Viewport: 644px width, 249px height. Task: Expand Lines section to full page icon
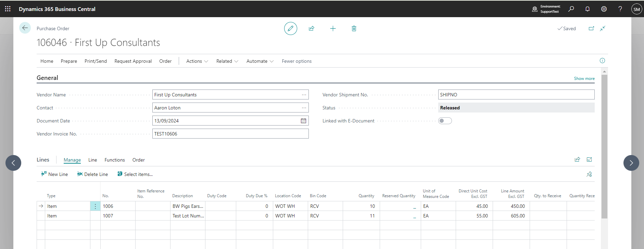pos(589,159)
